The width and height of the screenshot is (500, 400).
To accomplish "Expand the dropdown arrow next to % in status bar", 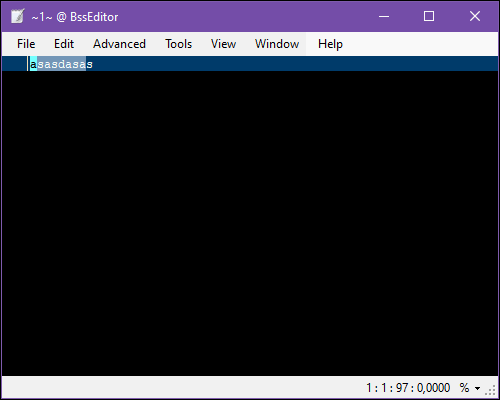I will click(478, 388).
